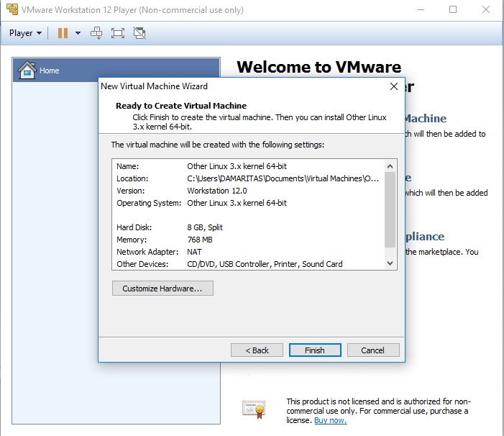
Task: Select the Home item in the library
Action: click(116, 71)
